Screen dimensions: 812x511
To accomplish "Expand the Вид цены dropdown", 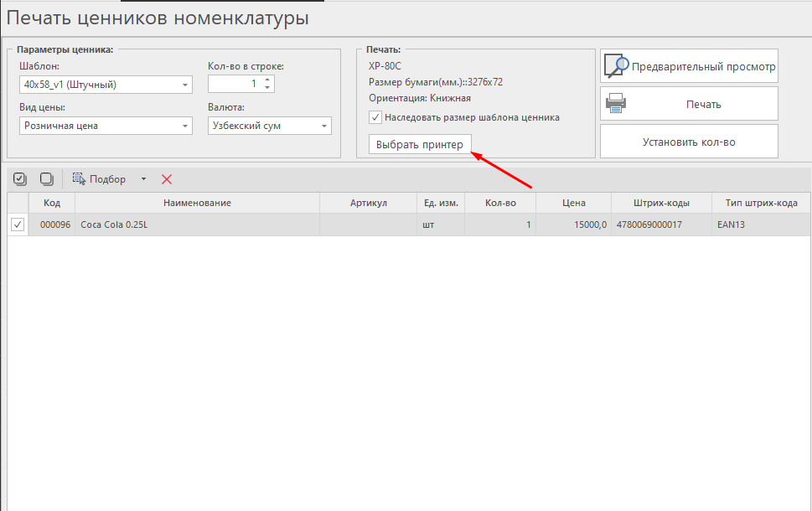I will click(x=184, y=126).
